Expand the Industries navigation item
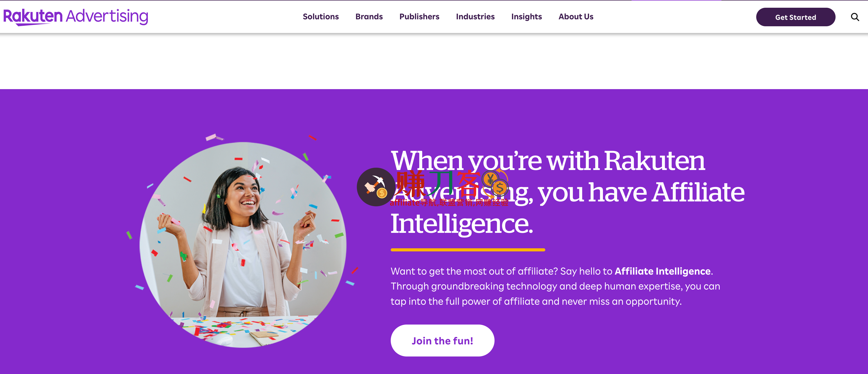The image size is (868, 374). pyautogui.click(x=475, y=16)
